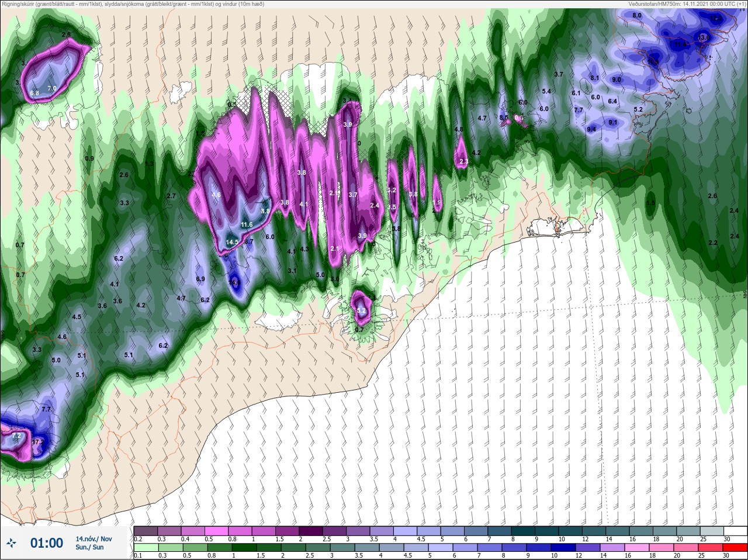Click the 2.7 value on the map

tap(171, 196)
